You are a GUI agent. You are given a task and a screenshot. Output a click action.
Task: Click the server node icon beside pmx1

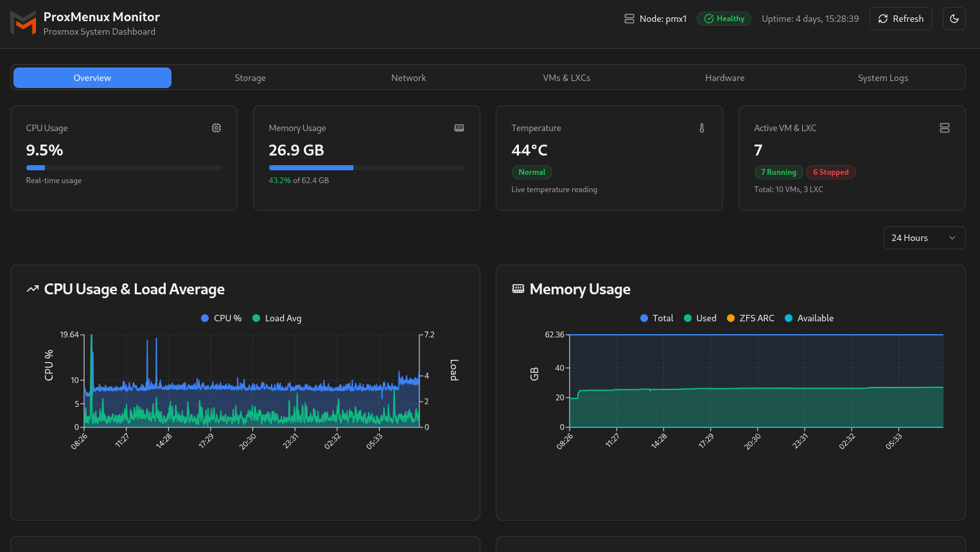629,19
